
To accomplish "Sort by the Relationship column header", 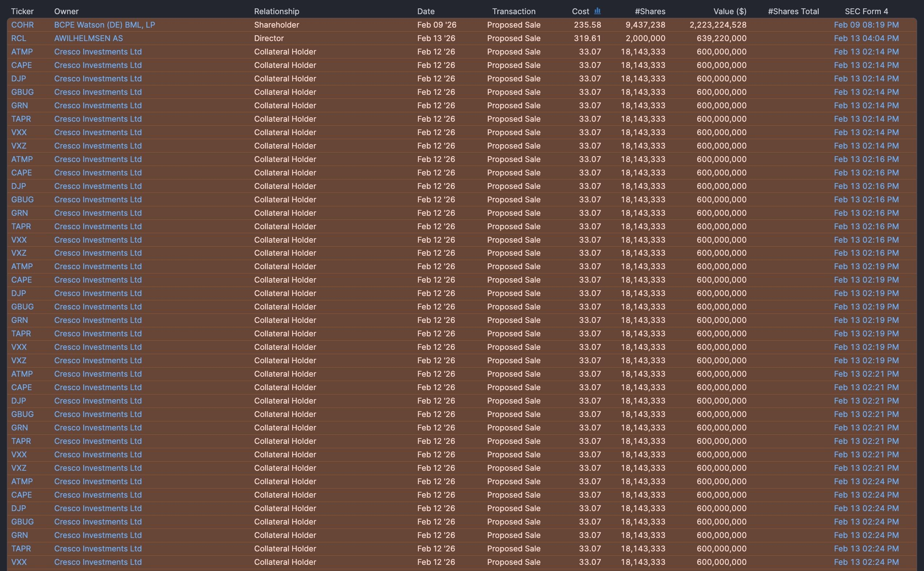I will pos(277,11).
